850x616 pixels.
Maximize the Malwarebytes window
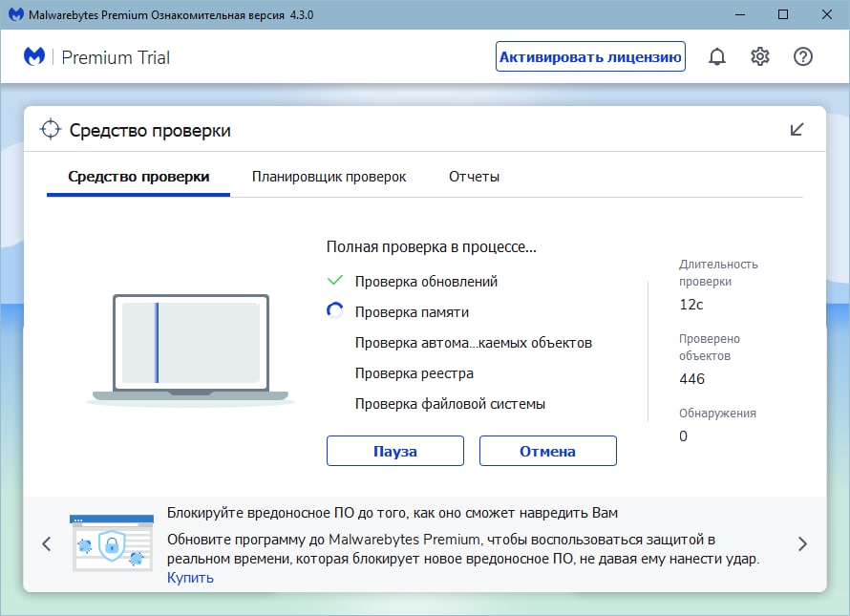[x=783, y=14]
